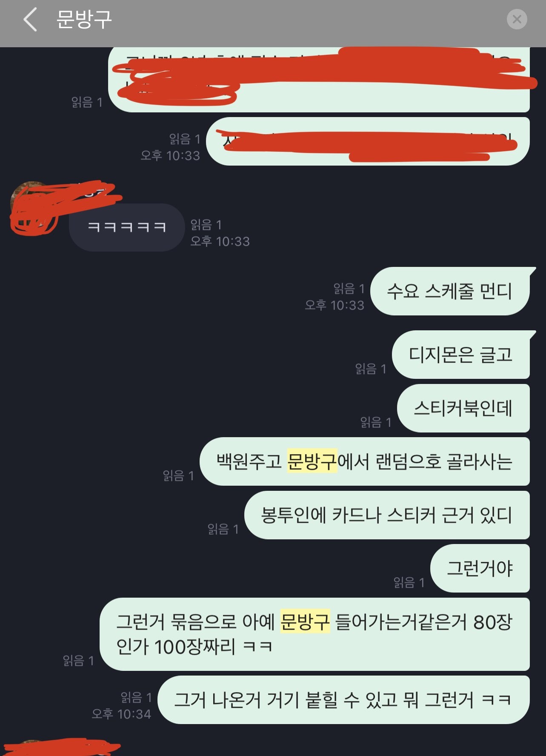Select the ㅋㅋㅋㅋㅋ received message bubble
This screenshot has height=756, width=546.
click(126, 227)
